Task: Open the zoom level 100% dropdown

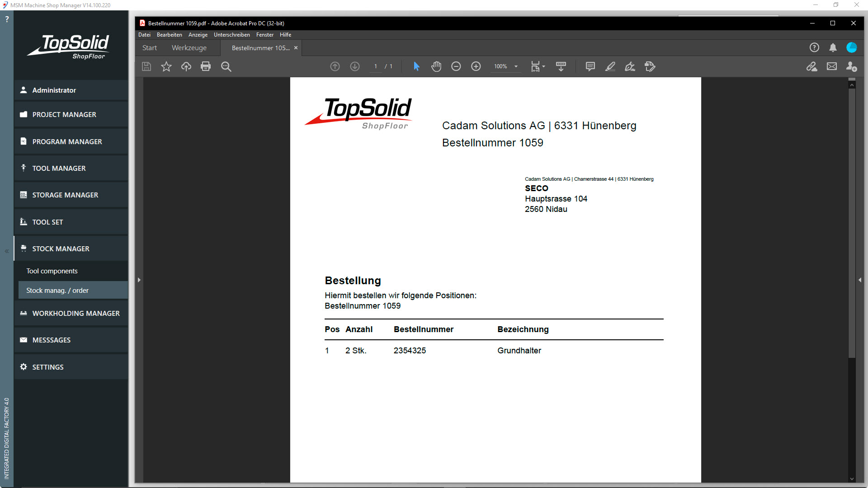Action: point(516,66)
